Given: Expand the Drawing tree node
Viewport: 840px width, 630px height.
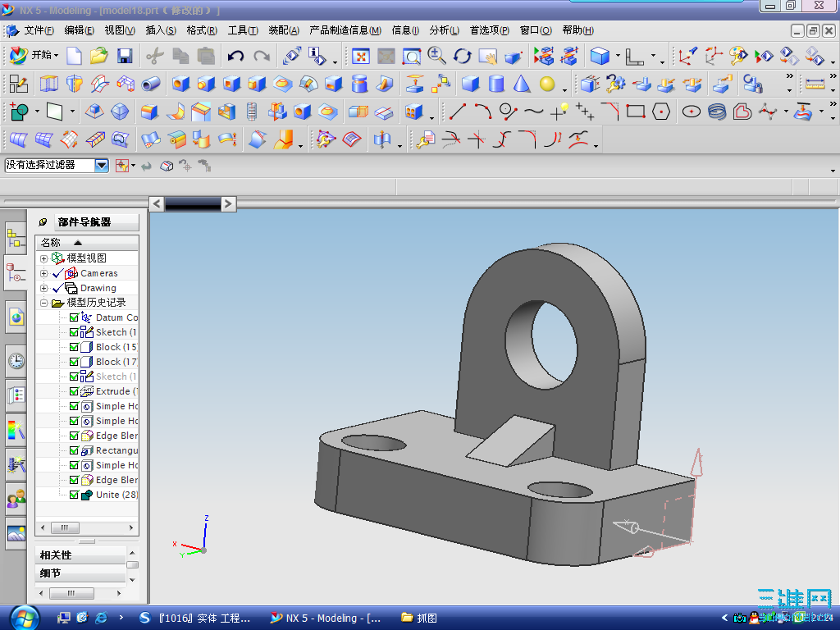Looking at the screenshot, I should tap(44, 288).
